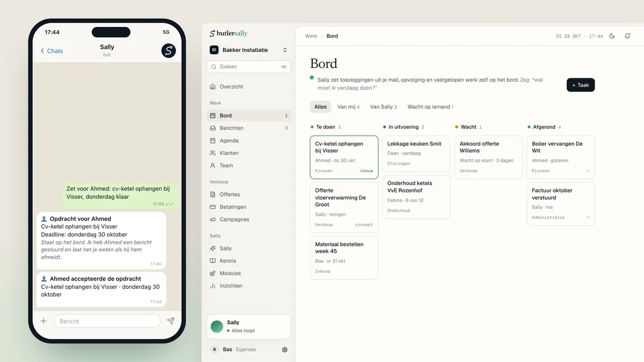The image size is (644, 362).
Task: Open the Inzichten chart icon
Action: [x=213, y=286]
